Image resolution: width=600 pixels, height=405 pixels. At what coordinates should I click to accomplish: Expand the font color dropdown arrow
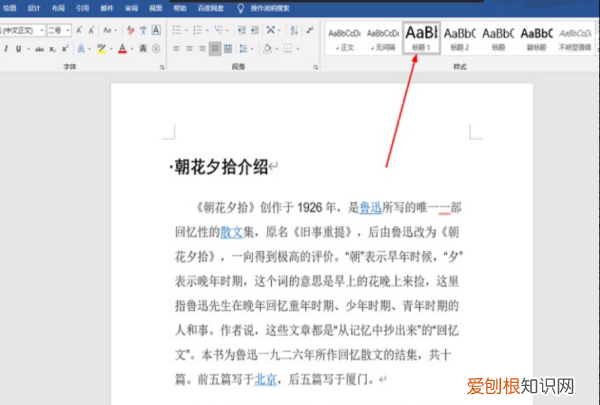tap(132, 49)
